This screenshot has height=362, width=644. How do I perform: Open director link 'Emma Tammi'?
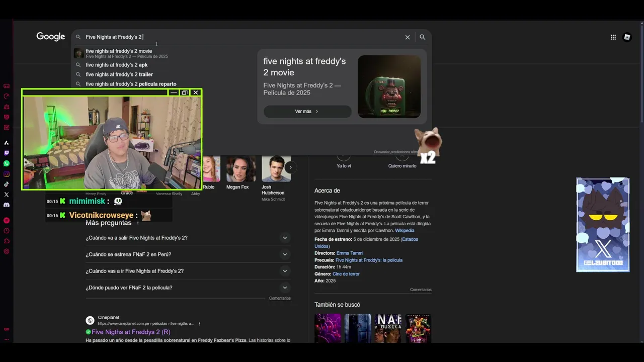tap(350, 253)
